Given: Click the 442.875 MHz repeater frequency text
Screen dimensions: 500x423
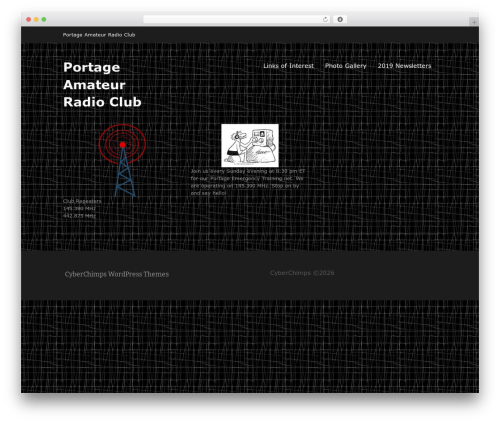Looking at the screenshot, I should coord(79,216).
